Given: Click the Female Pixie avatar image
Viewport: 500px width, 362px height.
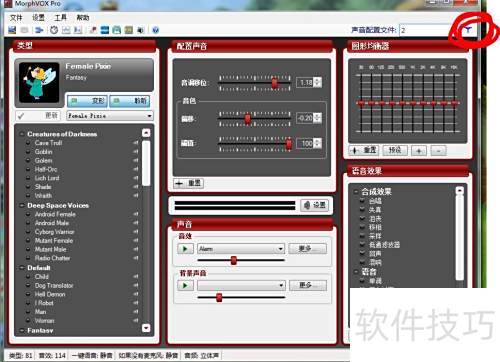Looking at the screenshot, I should tap(39, 82).
